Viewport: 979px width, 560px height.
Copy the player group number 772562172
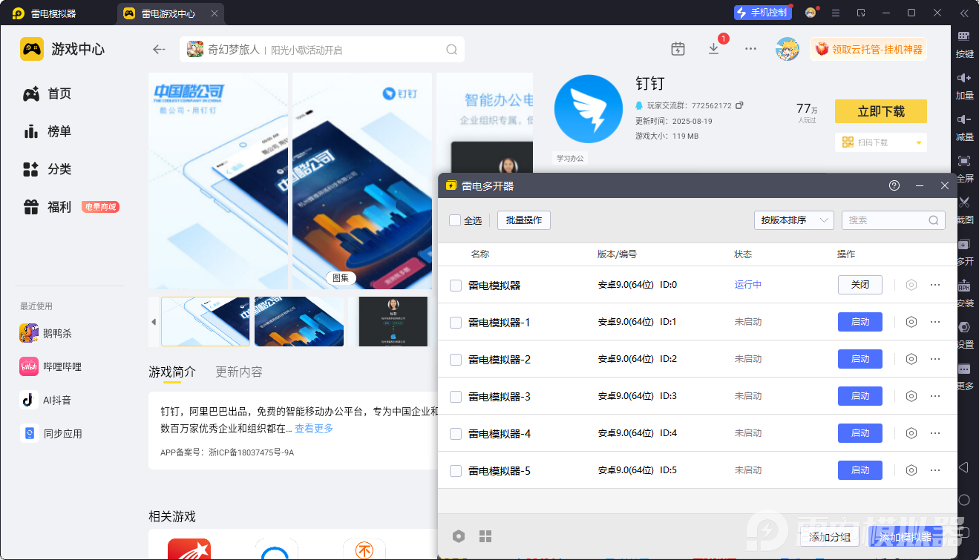(739, 105)
